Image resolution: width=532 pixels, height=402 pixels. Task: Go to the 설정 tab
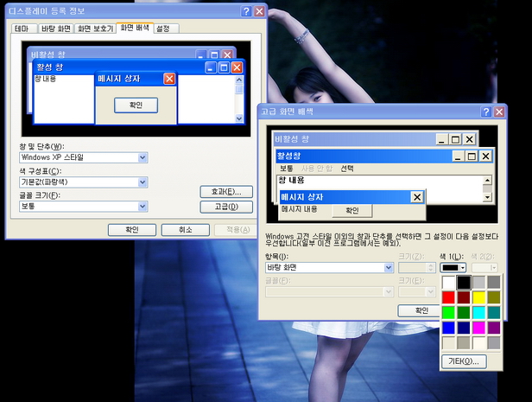164,29
